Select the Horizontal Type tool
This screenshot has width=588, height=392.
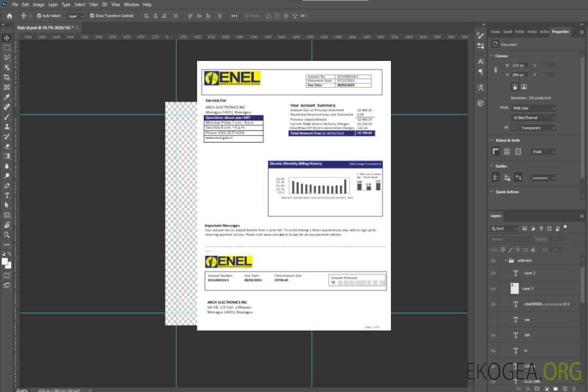pyautogui.click(x=7, y=195)
